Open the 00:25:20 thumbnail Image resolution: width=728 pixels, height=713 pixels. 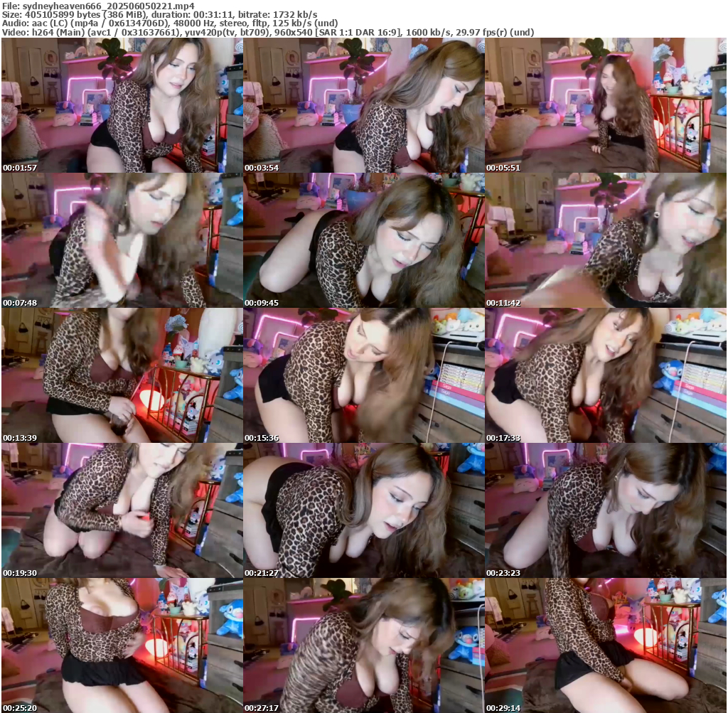pos(122,645)
